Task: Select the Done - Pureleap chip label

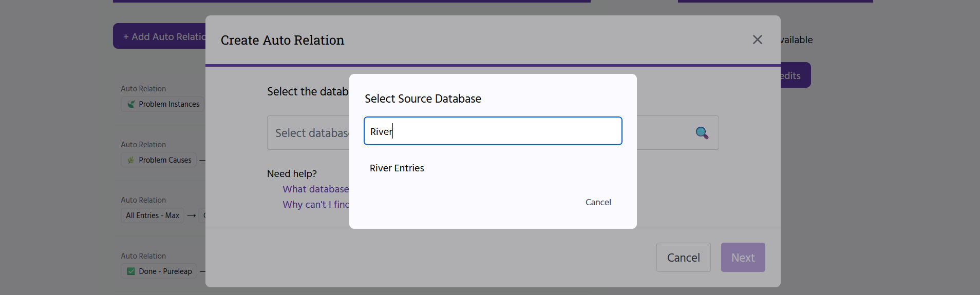Action: click(x=165, y=271)
